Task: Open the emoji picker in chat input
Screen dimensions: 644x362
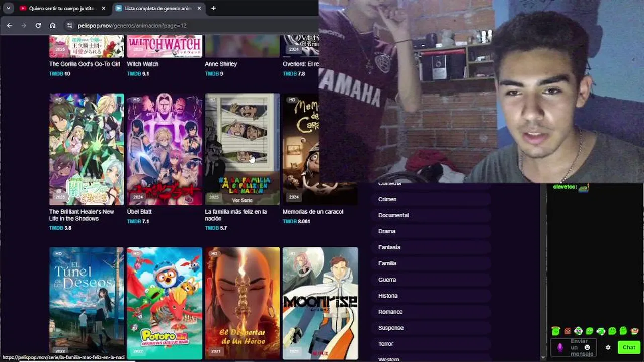Action: coord(587,347)
